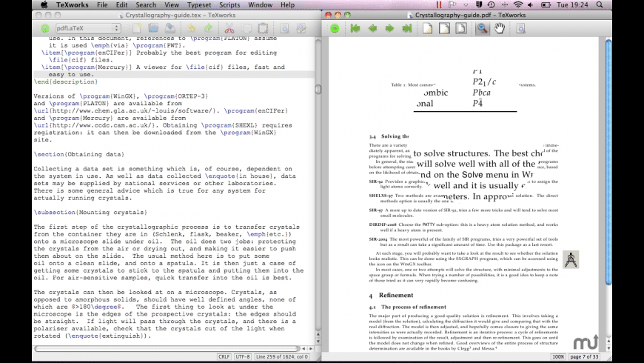Set PDF view to actual size

tap(428, 28)
